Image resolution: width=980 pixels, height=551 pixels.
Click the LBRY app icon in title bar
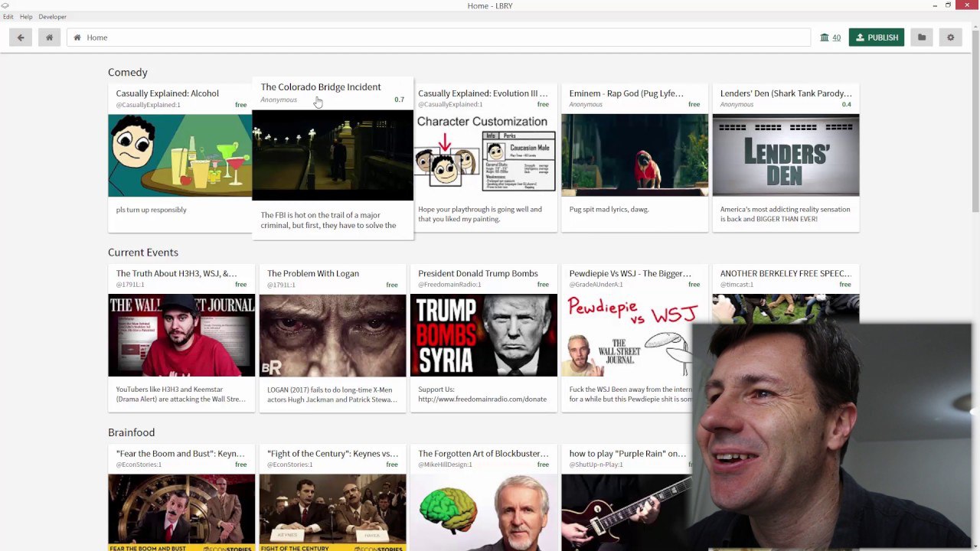[x=5, y=5]
